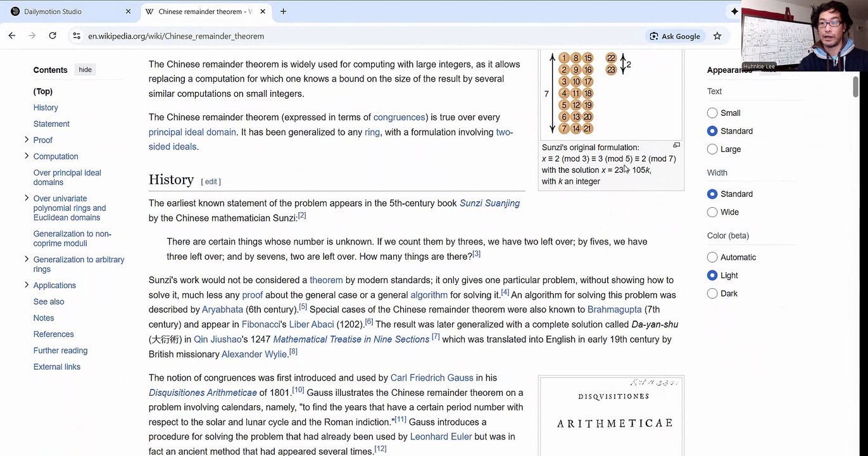Click citation footnote [10]
Viewport: 868px width, 456px height.
click(x=298, y=389)
